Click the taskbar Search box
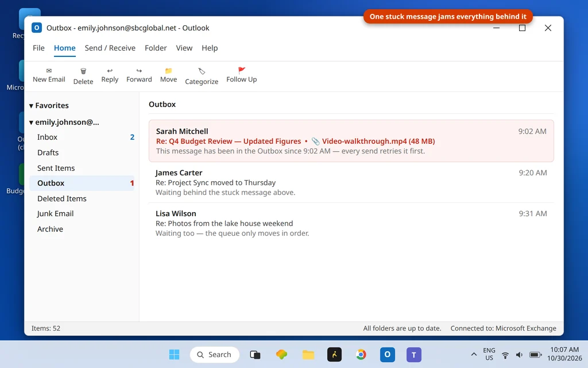Image resolution: width=588 pixels, height=368 pixels. pos(215,354)
